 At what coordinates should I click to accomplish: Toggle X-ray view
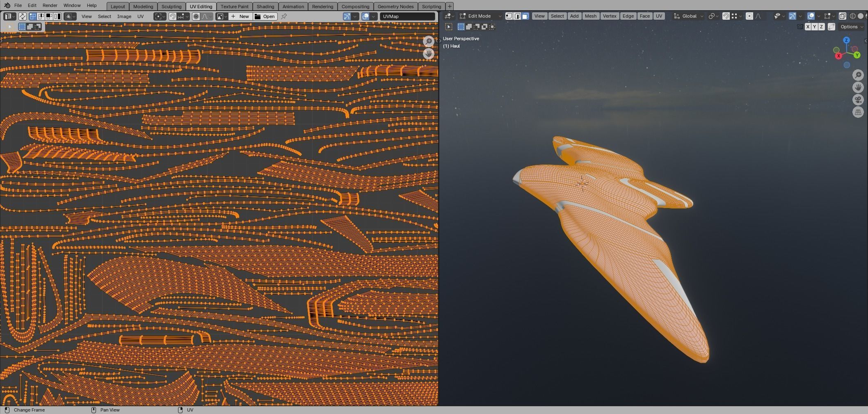[x=843, y=16]
